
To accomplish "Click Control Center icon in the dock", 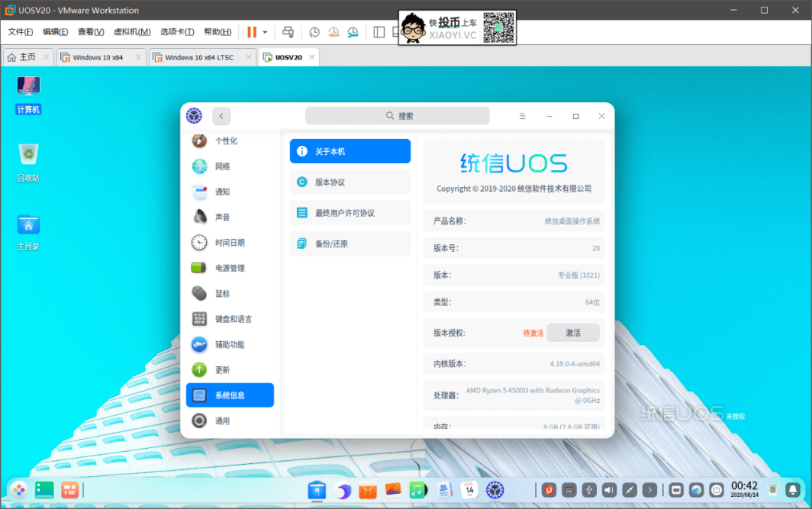I will click(495, 490).
